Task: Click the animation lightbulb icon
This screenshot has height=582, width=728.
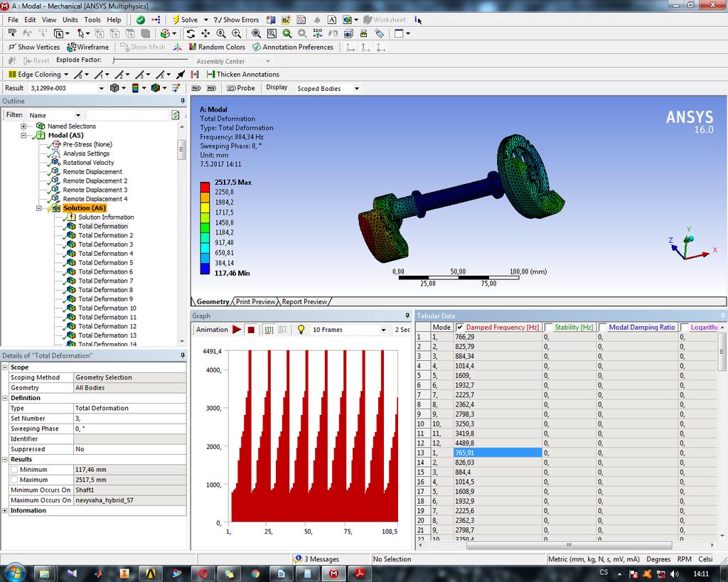Action: pos(301,330)
